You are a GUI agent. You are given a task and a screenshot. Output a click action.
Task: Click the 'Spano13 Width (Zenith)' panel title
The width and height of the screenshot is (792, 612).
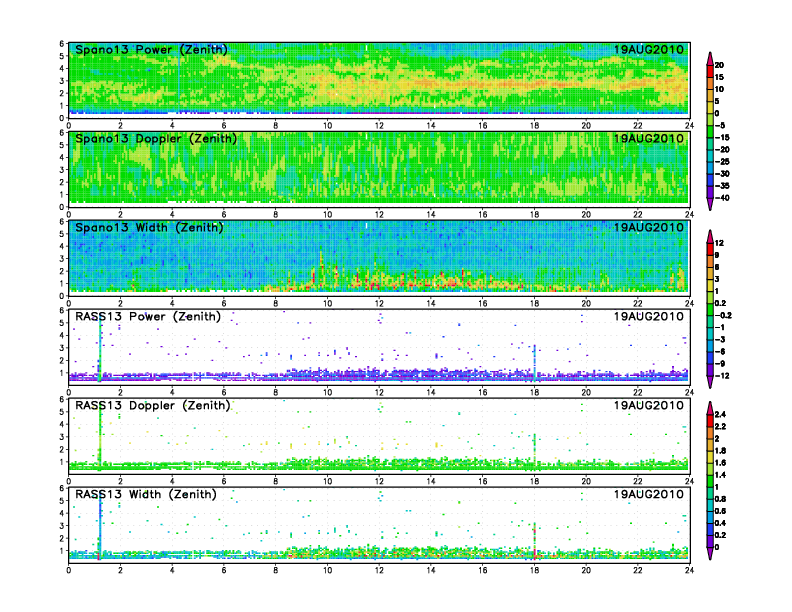(149, 227)
